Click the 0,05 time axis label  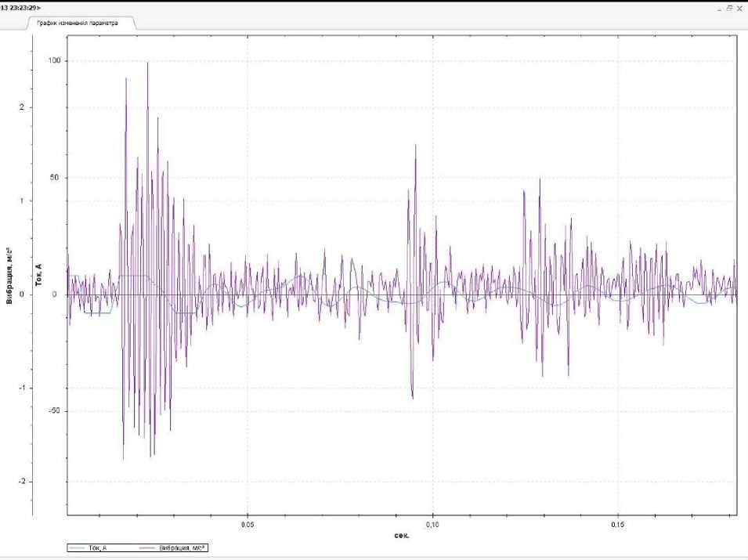[x=247, y=525]
